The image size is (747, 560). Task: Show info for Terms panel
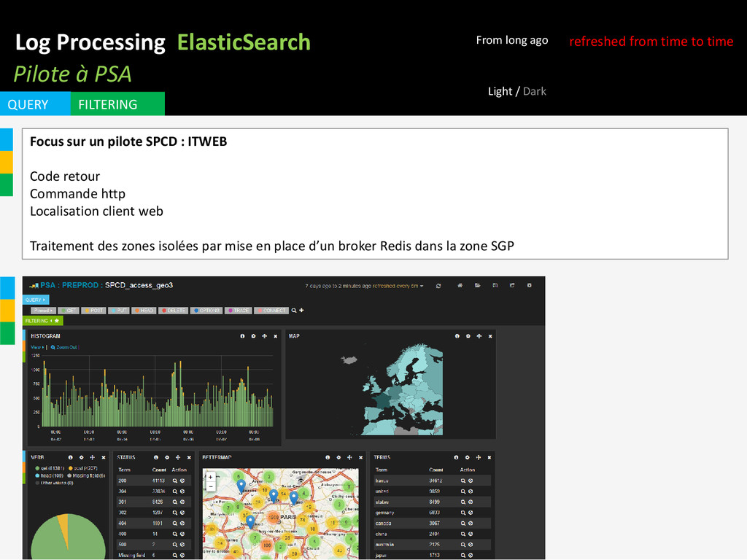pyautogui.click(x=457, y=457)
